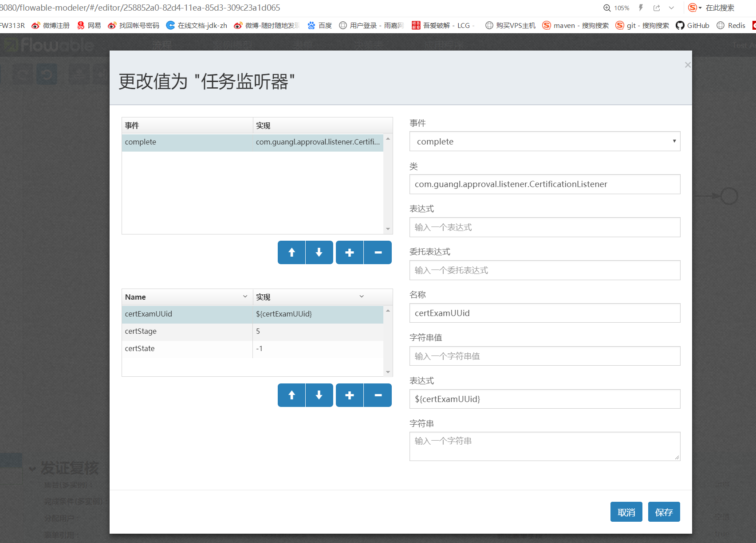Open the 实现 column dropdown
This screenshot has width=756, height=543.
pos(362,297)
